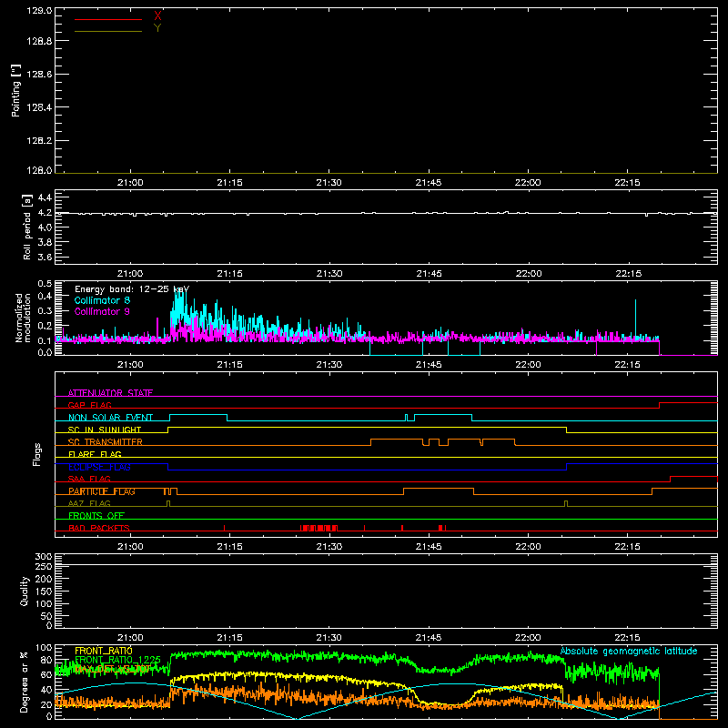Click the 'Normalized modulation' axis title
This screenshot has height=728, width=728.
point(23,318)
